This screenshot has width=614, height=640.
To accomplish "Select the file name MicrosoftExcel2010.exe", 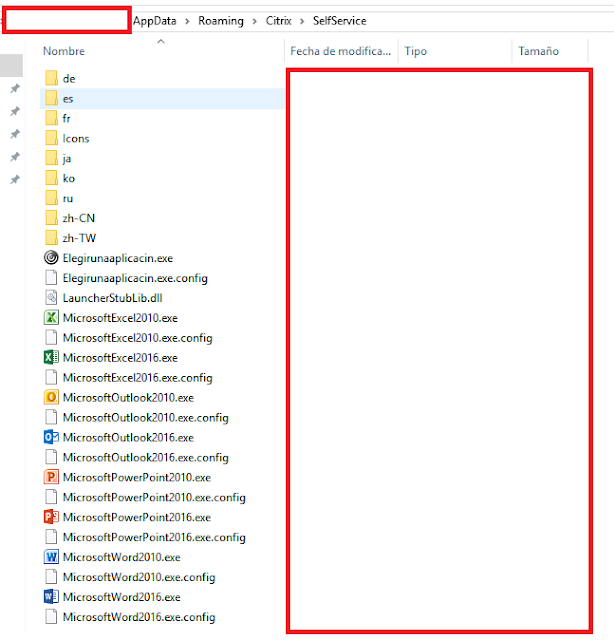I will pyautogui.click(x=120, y=318).
